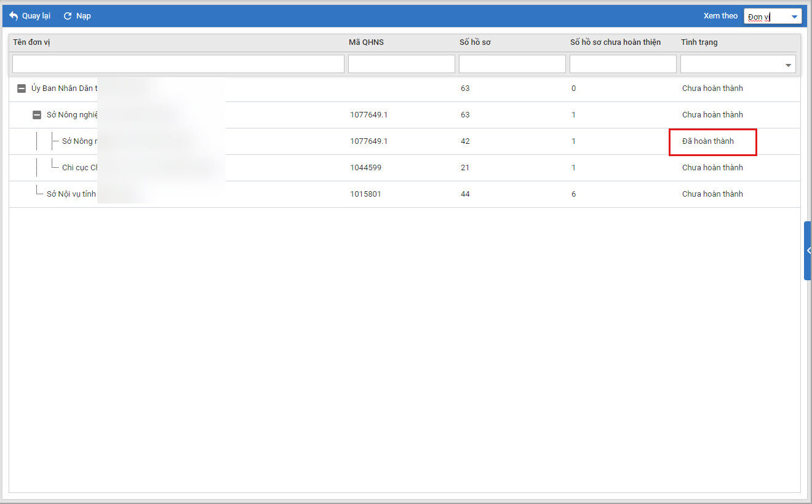Image resolution: width=812 pixels, height=504 pixels.
Task: Click Sở Nội vụ status Chưa hoàn thành
Action: pyautogui.click(x=712, y=194)
